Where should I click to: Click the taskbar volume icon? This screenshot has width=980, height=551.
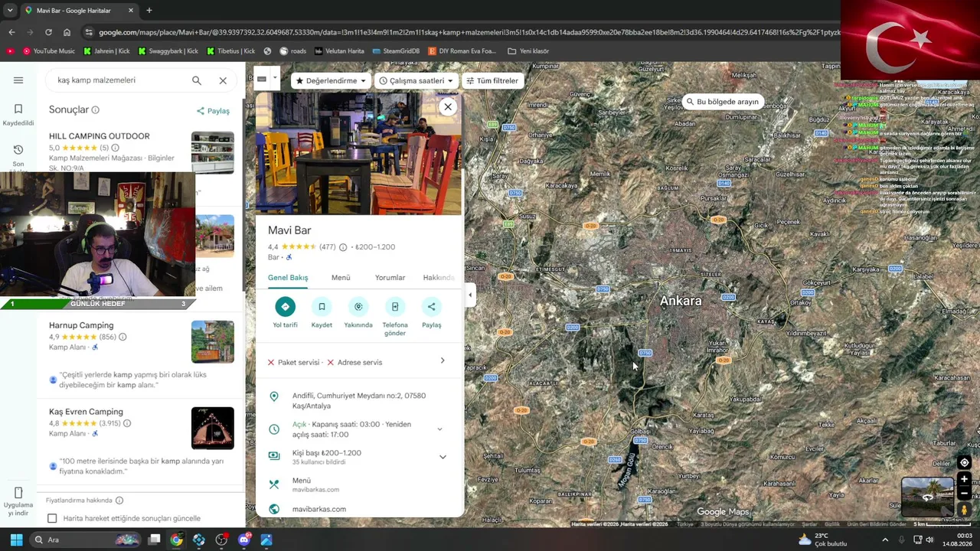[929, 540]
